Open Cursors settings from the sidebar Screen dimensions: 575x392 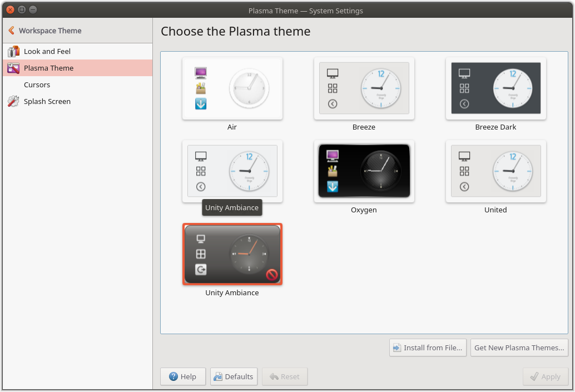coord(37,85)
